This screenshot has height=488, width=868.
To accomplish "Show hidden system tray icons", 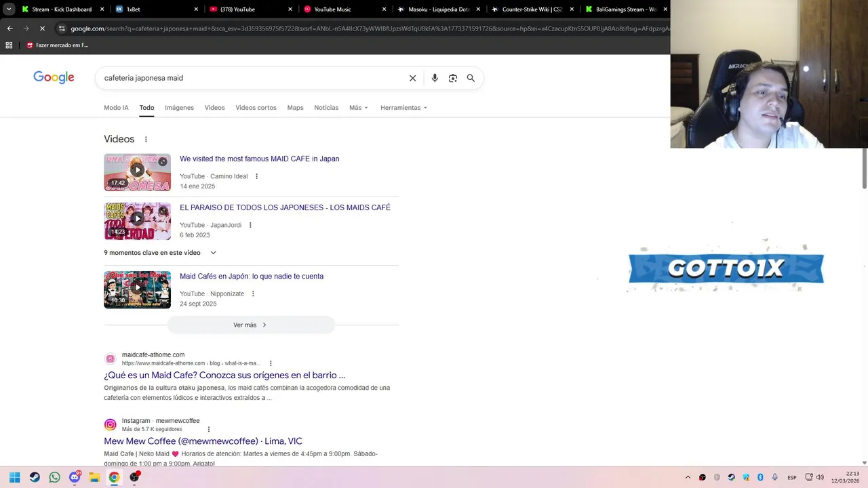I will tap(688, 477).
